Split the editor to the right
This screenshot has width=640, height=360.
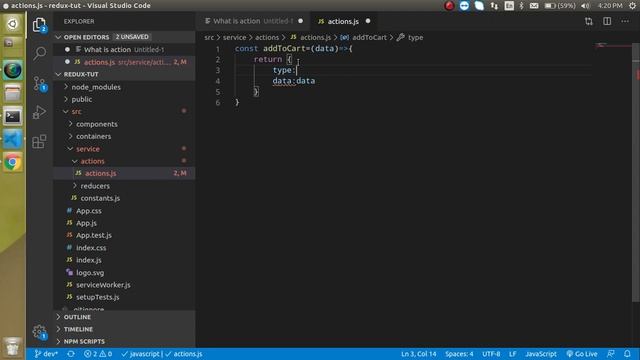pyautogui.click(x=607, y=21)
